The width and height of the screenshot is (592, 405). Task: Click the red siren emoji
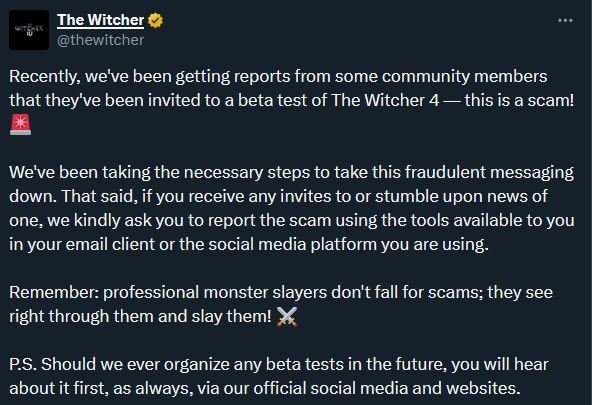20,125
